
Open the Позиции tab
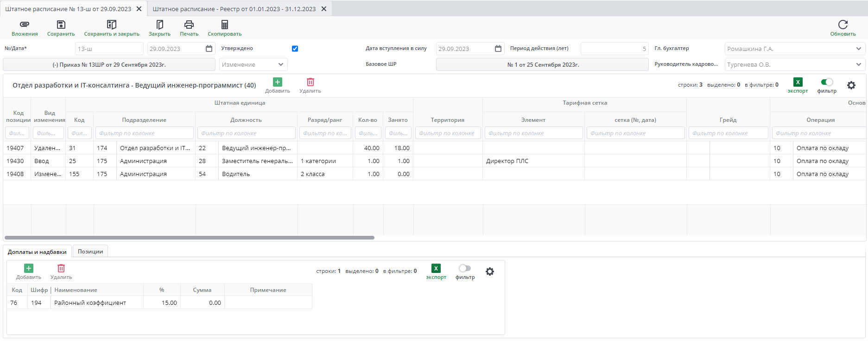(x=90, y=251)
